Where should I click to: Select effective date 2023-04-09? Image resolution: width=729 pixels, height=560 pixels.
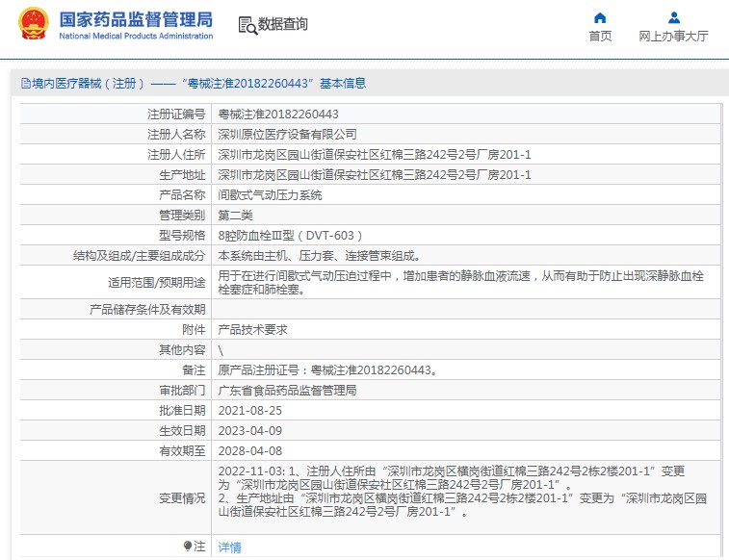click(249, 431)
